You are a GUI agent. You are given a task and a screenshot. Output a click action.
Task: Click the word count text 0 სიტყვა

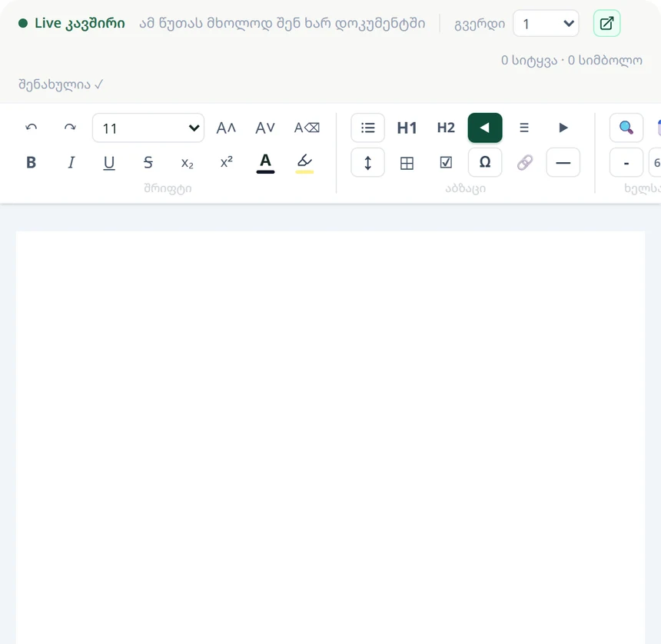(x=529, y=61)
